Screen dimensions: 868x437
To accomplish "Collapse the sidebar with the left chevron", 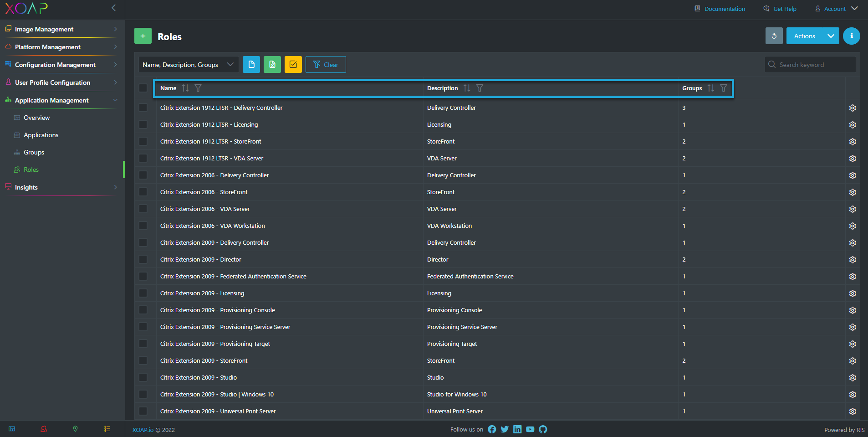I will [x=113, y=8].
